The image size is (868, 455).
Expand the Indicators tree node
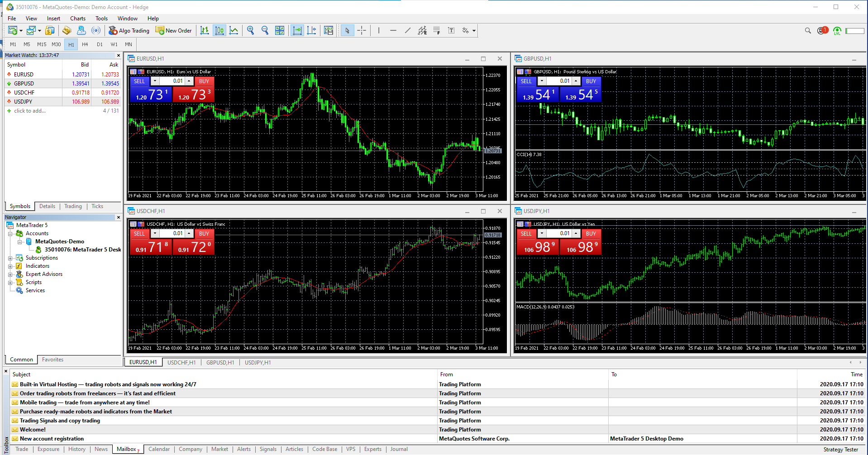10,266
